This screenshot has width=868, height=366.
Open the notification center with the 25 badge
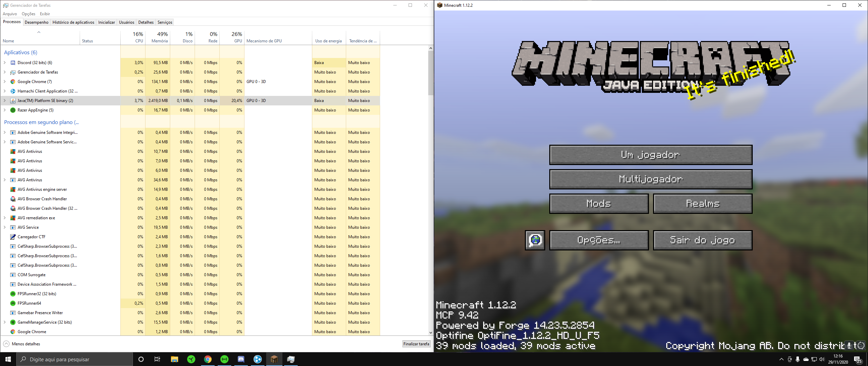[858, 360]
